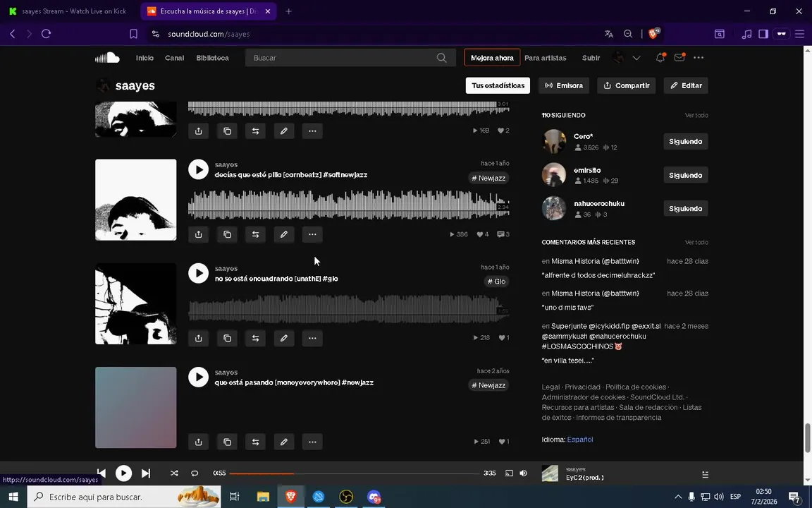
Task: Open Subir upload page
Action: pos(591,58)
